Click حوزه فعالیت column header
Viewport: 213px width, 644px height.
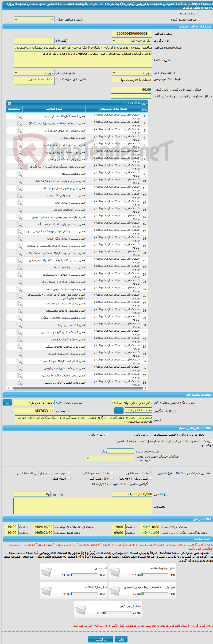point(54,109)
